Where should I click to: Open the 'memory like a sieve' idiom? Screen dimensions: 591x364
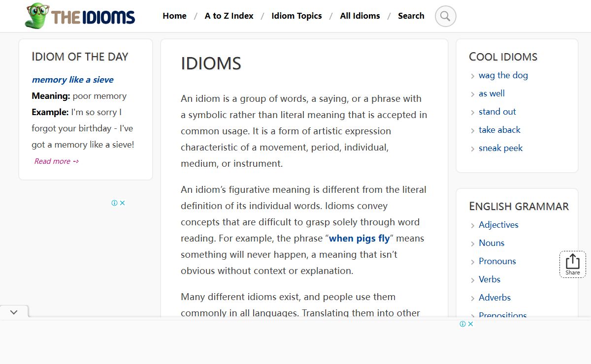72,80
